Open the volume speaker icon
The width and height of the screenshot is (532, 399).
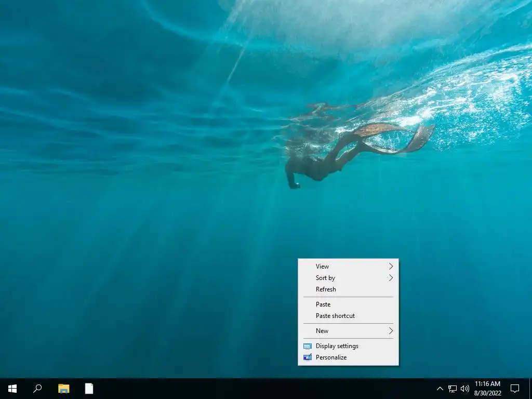coord(465,389)
